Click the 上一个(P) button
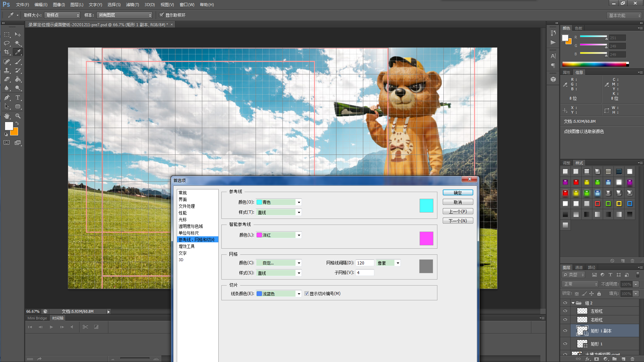Screen dimensions: 644x362 458,212
